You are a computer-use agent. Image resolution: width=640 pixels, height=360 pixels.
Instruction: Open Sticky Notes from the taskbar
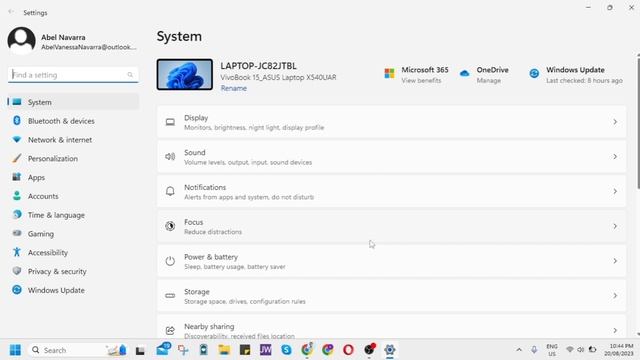tap(245, 350)
